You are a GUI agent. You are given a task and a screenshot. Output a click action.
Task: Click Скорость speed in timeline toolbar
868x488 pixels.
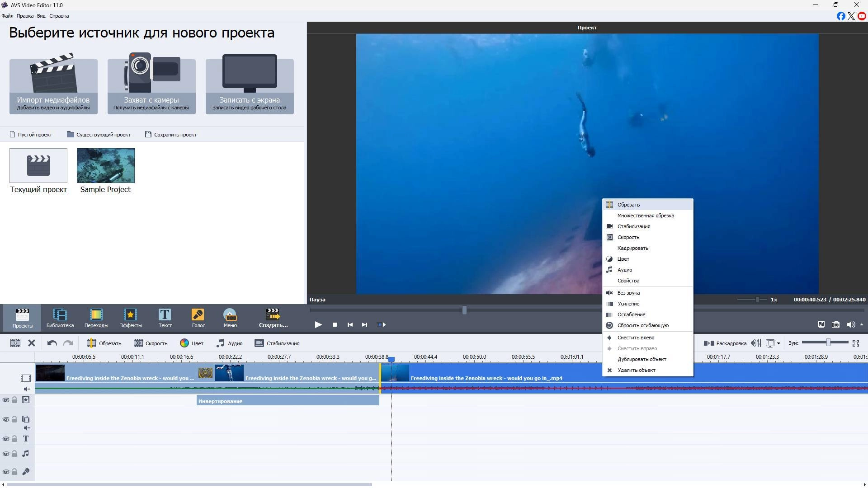151,343
